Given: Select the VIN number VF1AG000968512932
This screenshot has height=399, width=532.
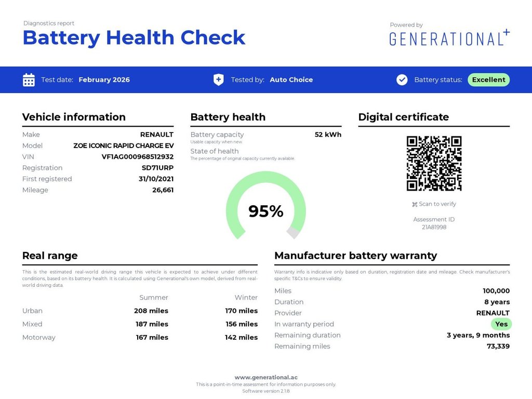Looking at the screenshot, I should tap(138, 157).
